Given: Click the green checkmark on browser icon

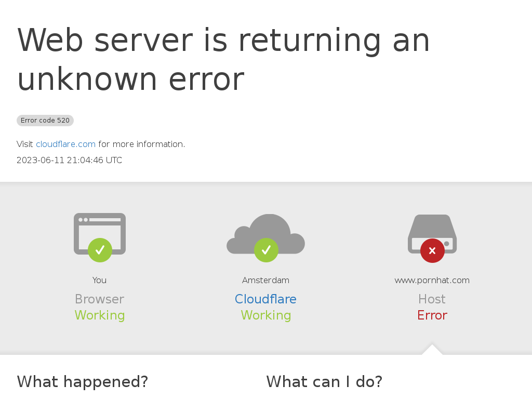Looking at the screenshot, I should [x=100, y=250].
